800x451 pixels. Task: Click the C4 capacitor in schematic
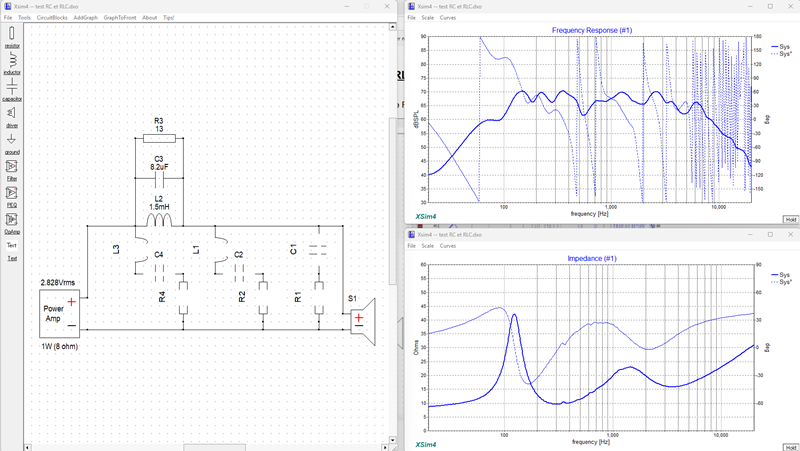(x=159, y=273)
